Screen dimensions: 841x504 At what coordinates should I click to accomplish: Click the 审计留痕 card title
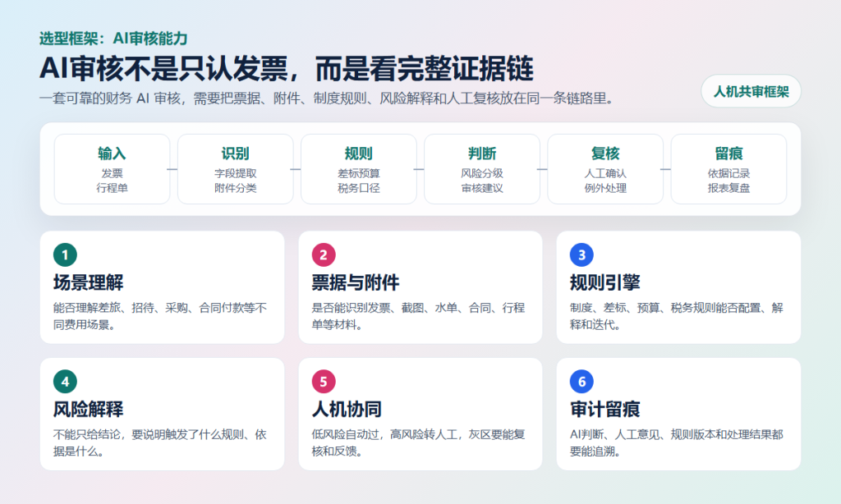click(605, 410)
